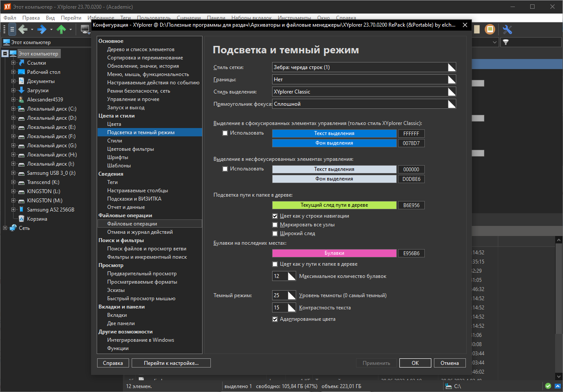Select Alexsander4539 in the folder tree
Viewport: 563px width, 392px height.
(x=45, y=100)
